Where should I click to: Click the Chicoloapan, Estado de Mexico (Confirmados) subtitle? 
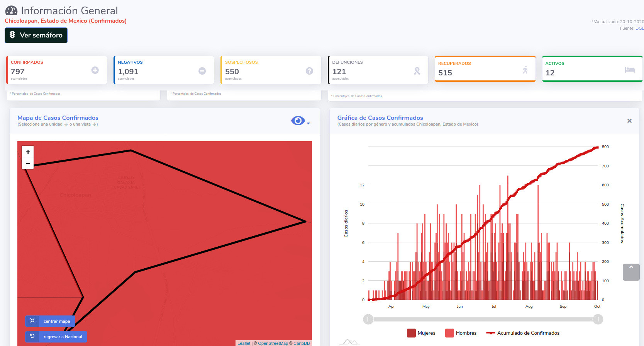[66, 21]
